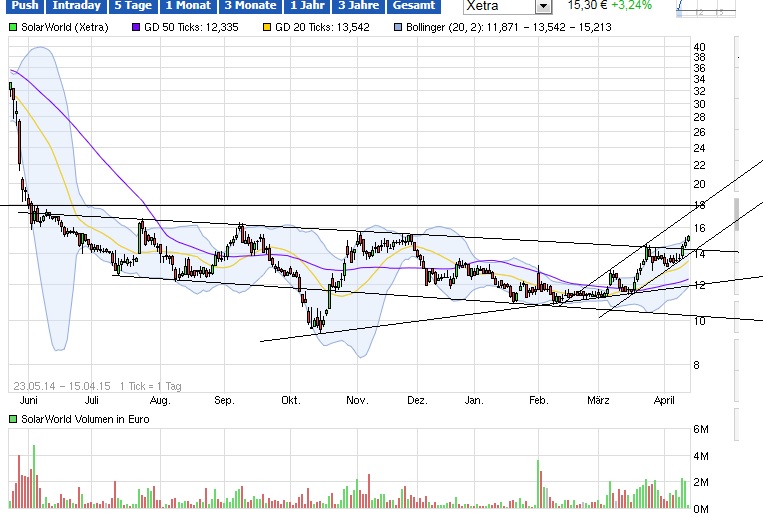Viewport: 763px width, 518px height.
Task: Click the purple GD 50 Ticks legend swatch
Action: tap(136, 27)
